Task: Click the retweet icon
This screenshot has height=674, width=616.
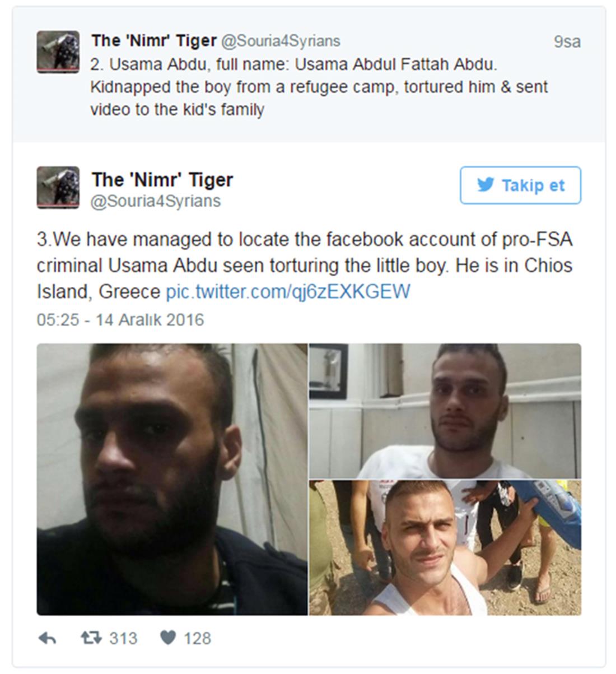Action: 91,638
